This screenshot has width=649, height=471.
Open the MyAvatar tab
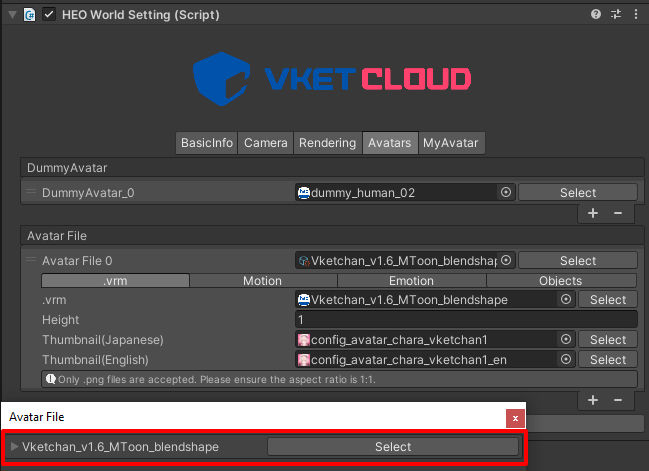tap(451, 143)
